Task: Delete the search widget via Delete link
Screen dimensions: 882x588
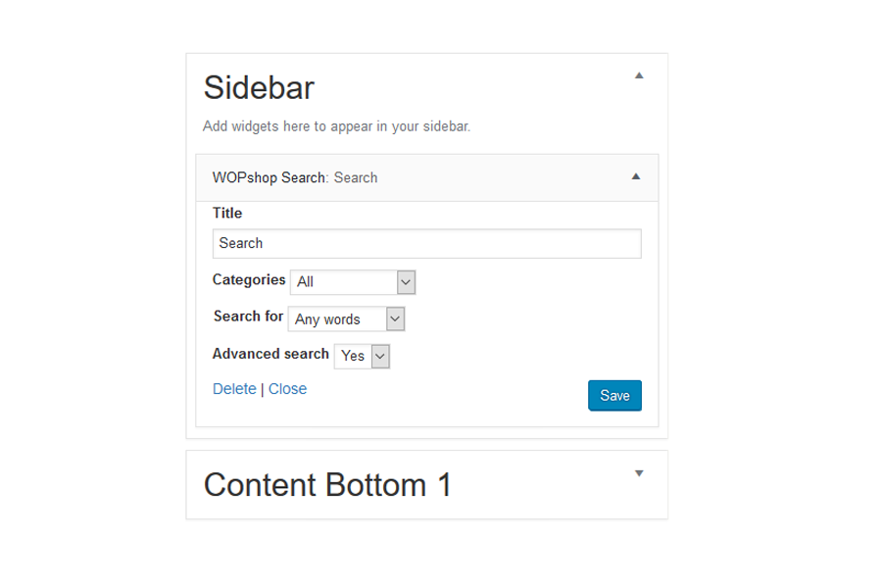Action: (234, 389)
